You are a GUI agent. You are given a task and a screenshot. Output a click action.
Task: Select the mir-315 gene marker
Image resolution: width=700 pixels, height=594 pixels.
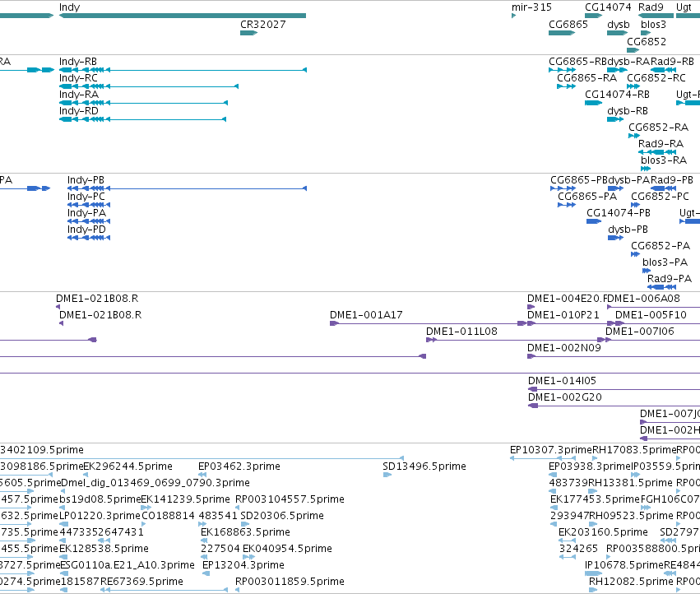click(x=513, y=16)
